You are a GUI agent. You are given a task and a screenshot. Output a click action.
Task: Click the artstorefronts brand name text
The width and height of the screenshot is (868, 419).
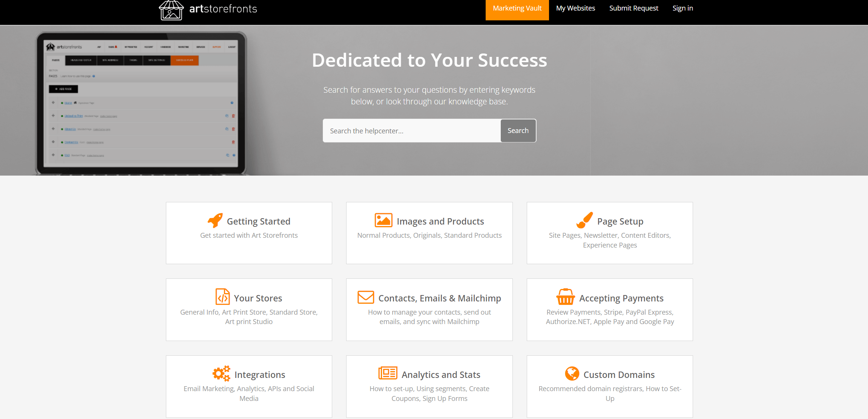(x=223, y=9)
